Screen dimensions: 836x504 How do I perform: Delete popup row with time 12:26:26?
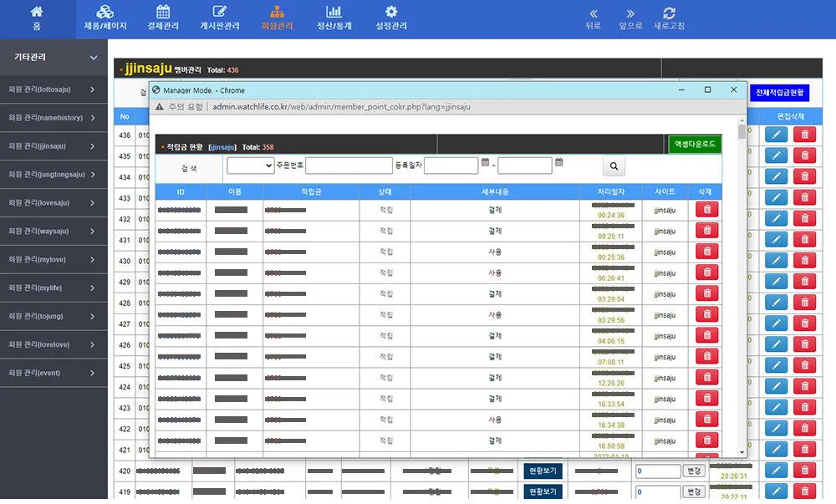[x=707, y=377]
